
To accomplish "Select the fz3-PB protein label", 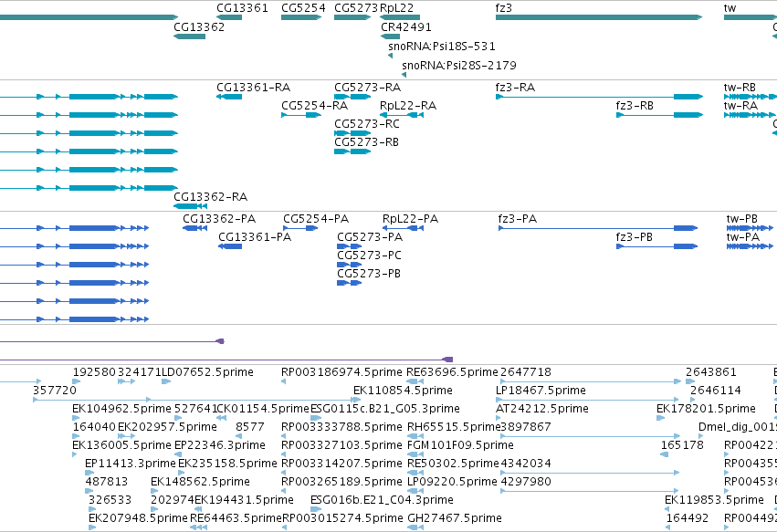I will [634, 236].
